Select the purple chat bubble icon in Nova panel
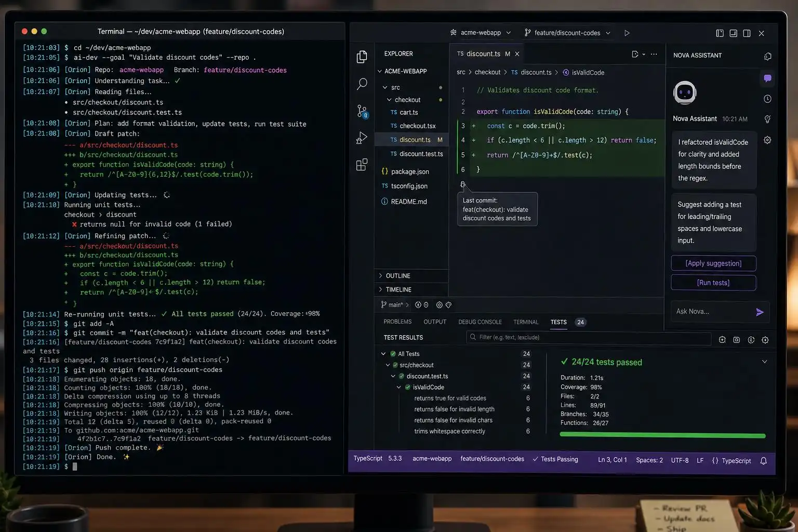This screenshot has height=532, width=798. 767,78
